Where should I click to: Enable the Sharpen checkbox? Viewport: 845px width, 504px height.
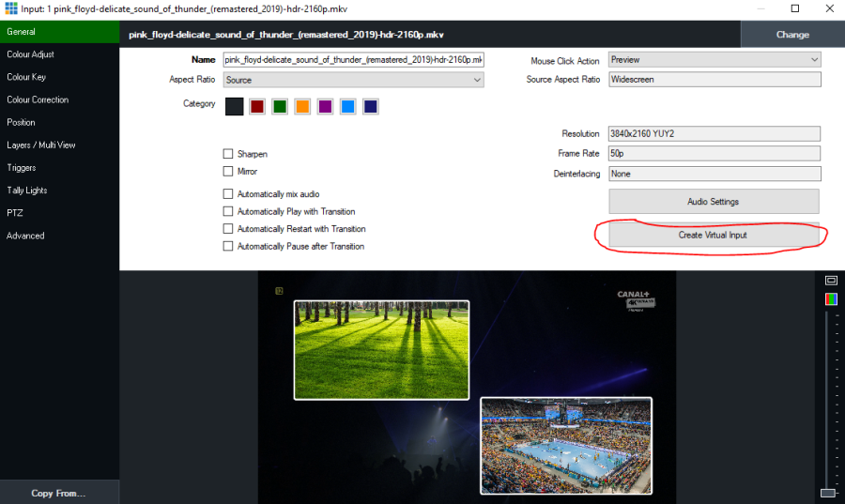click(228, 154)
